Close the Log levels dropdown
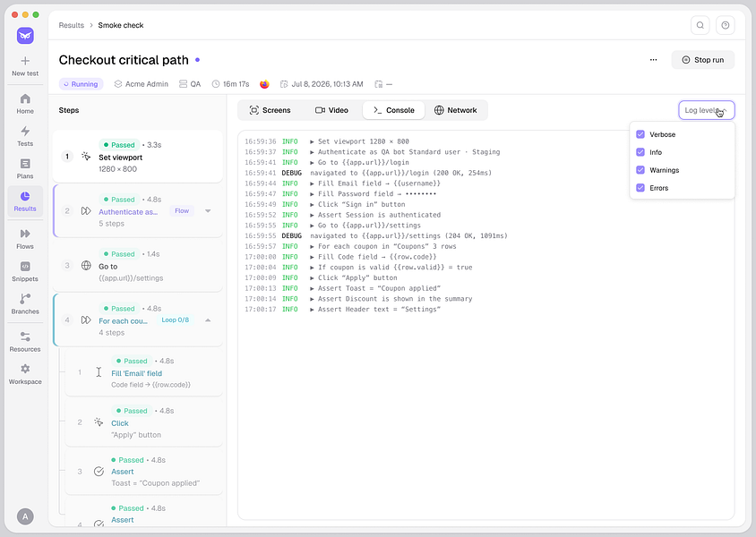 [707, 110]
